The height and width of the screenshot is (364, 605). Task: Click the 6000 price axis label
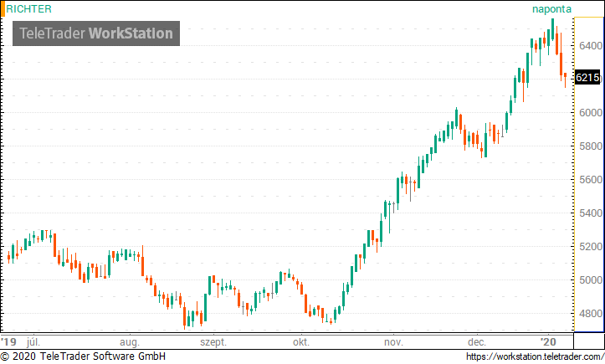pyautogui.click(x=591, y=113)
